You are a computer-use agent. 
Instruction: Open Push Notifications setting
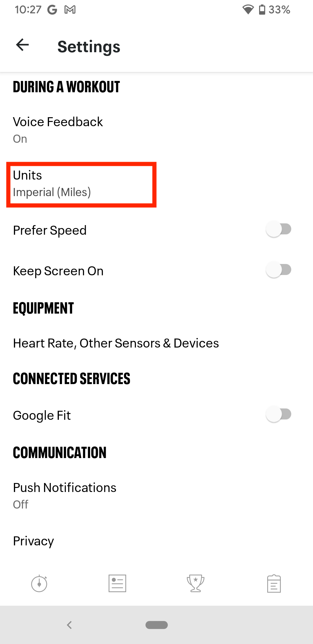[x=65, y=495]
